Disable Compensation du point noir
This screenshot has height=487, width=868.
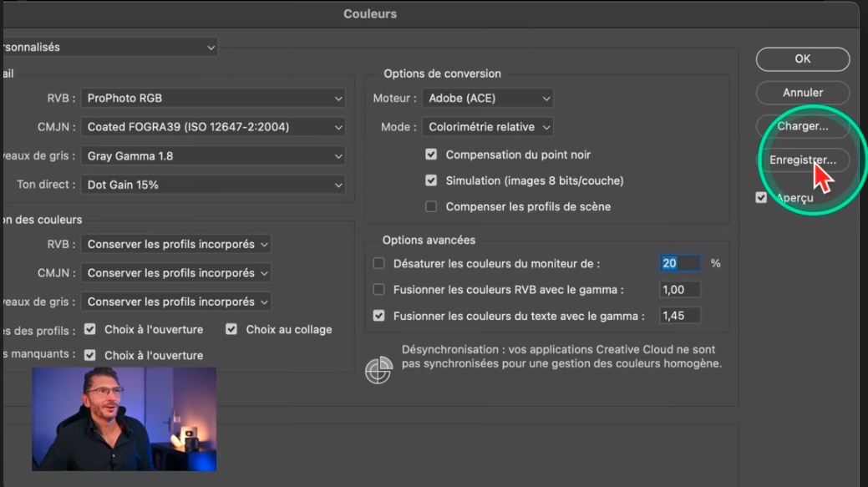pyautogui.click(x=431, y=155)
